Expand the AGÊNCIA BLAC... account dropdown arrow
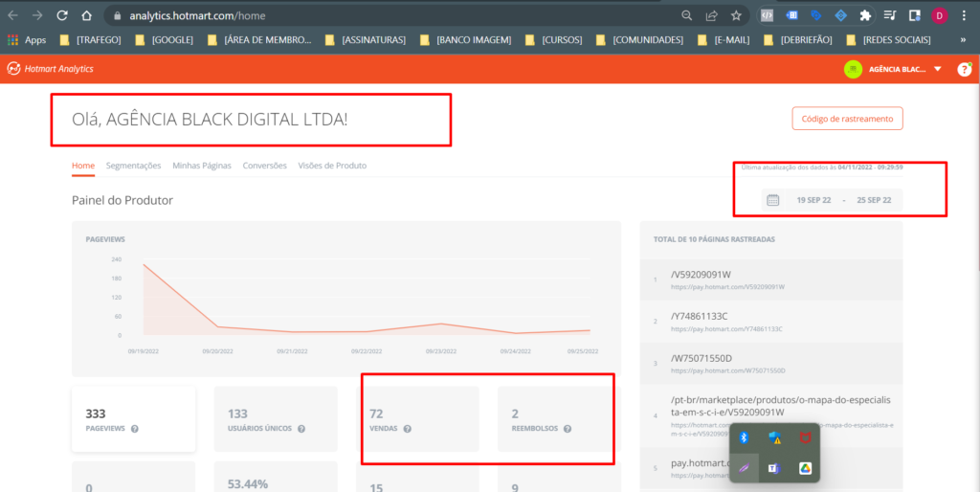 tap(938, 69)
